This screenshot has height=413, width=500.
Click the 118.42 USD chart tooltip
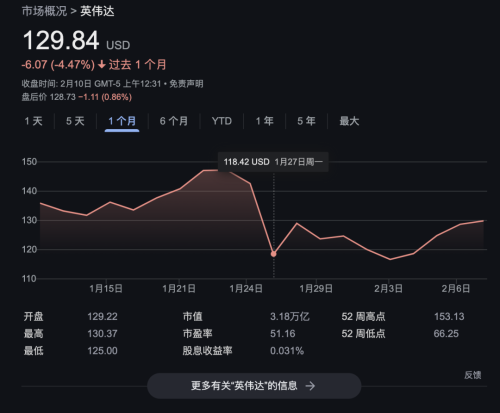click(273, 162)
